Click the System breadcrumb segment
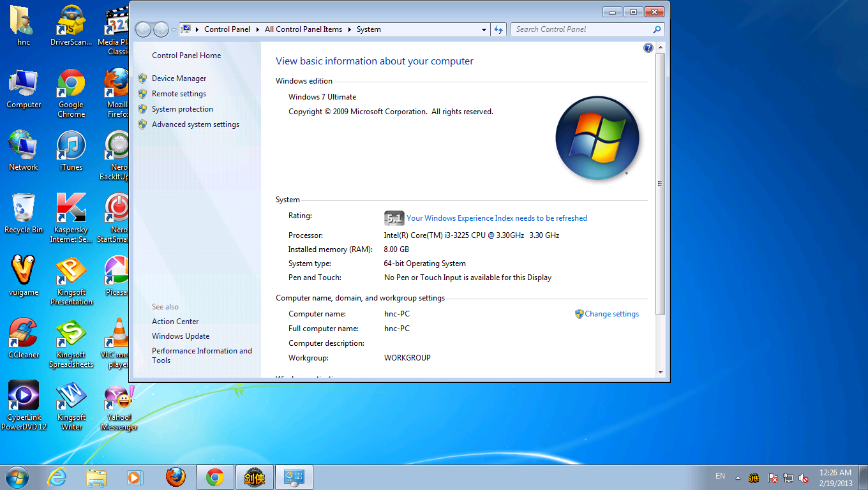Screen dimensions: 868x490 369,29
